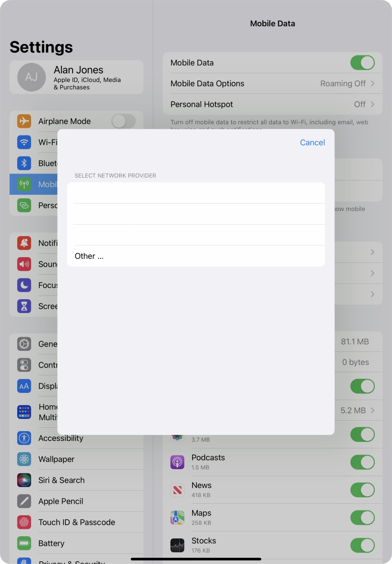Open Personal Hotspot chevron
Viewport: 392px width, 564px height.
coord(373,104)
